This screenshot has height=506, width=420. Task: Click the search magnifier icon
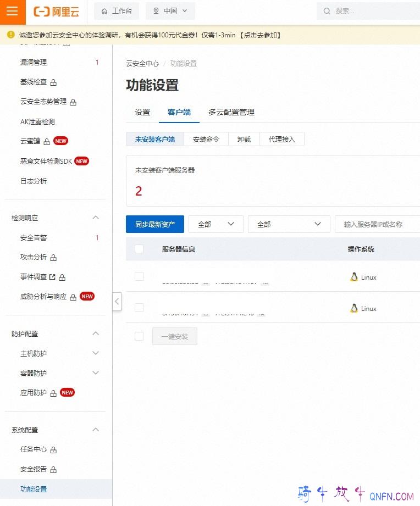click(x=327, y=11)
